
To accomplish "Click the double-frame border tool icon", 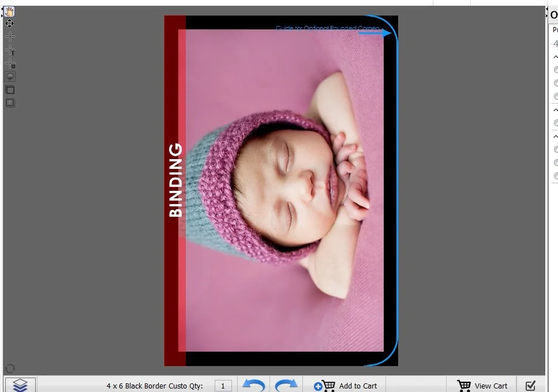I will pos(10,90).
